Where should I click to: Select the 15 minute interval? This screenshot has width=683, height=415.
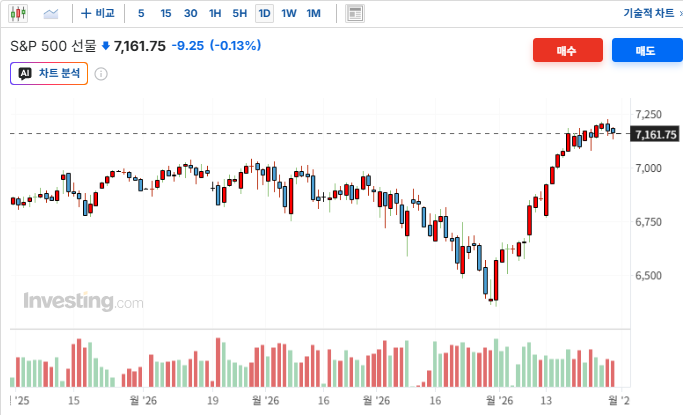pos(166,13)
